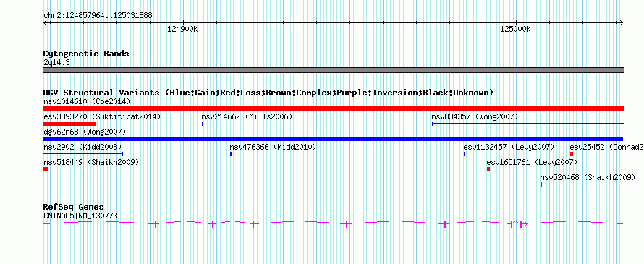Click the red esv3893270 loss bar
This screenshot has width=644, height=264.
(x=69, y=124)
